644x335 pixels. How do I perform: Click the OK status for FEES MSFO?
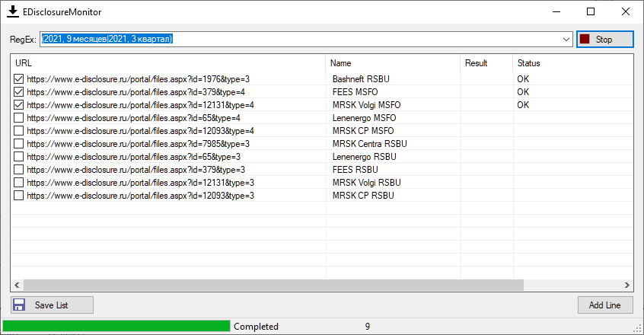523,92
